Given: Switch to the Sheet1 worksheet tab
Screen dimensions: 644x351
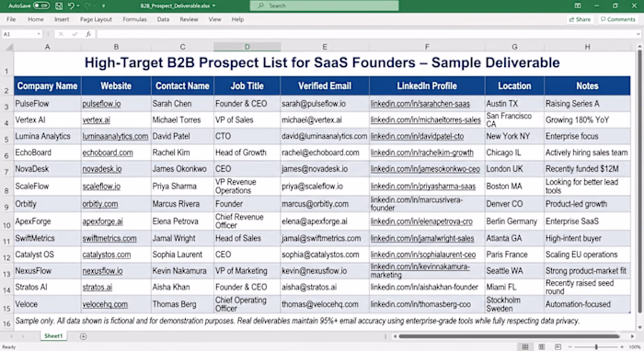Looking at the screenshot, I should click(x=53, y=336).
